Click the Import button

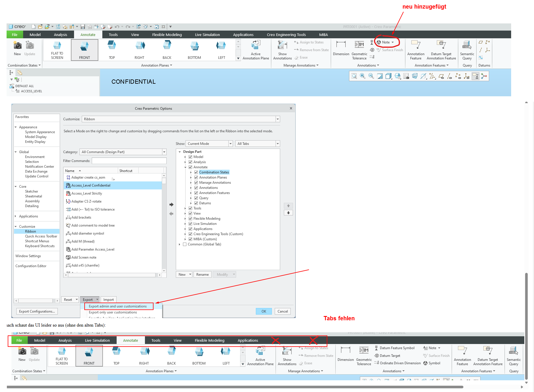109,300
